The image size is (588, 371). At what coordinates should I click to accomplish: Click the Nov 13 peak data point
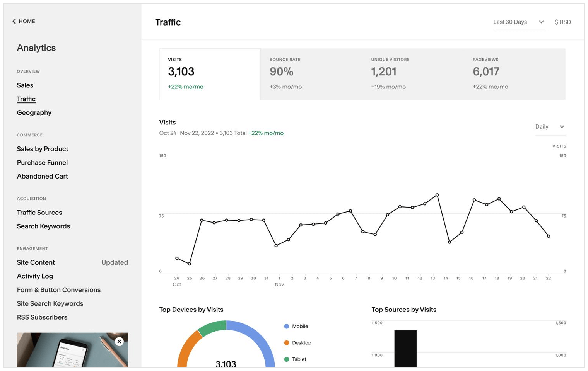click(437, 195)
